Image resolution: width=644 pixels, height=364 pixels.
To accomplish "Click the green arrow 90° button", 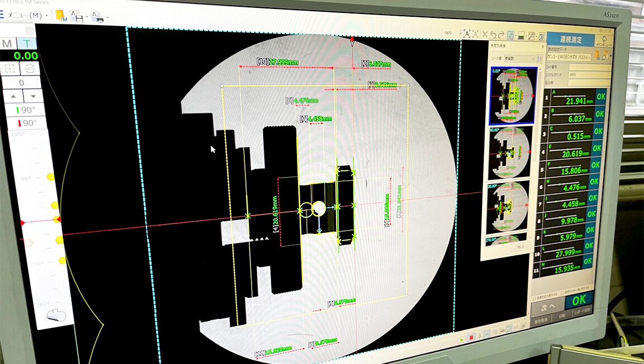I will [x=26, y=110].
